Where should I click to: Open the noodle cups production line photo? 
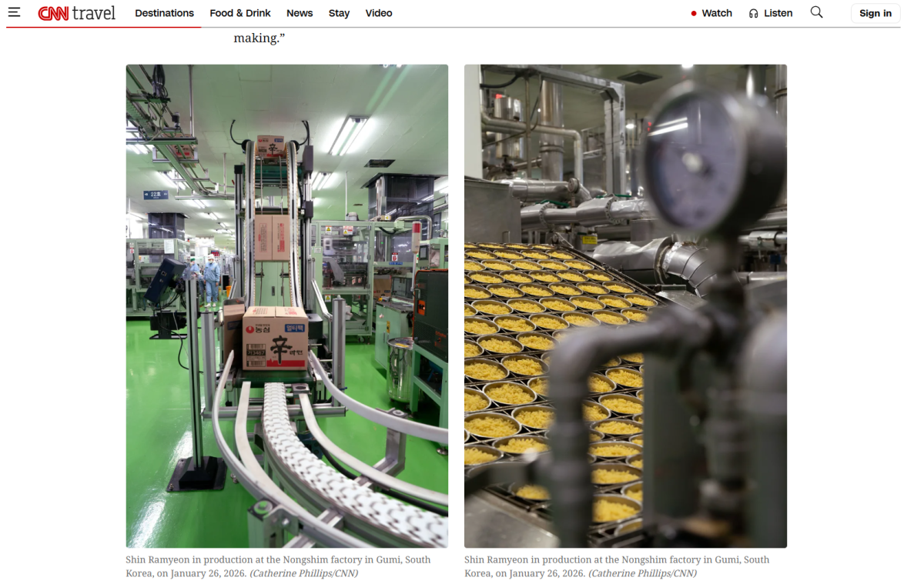(x=625, y=305)
